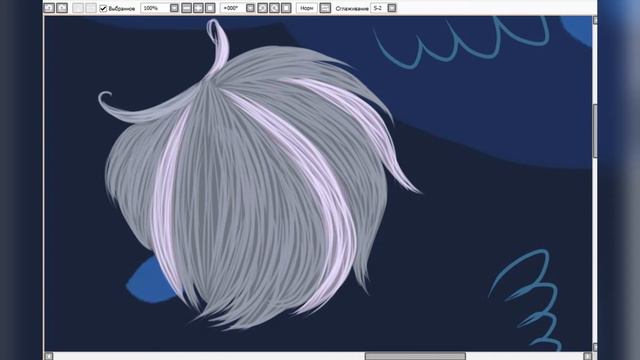Click the S-2 smoothing value field
The width and height of the screenshot is (640, 360).
coord(378,8)
